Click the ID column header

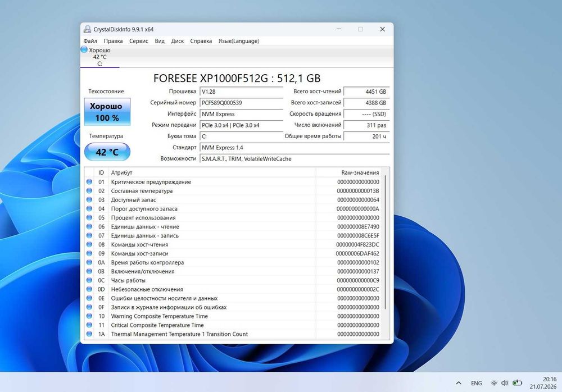[101, 172]
